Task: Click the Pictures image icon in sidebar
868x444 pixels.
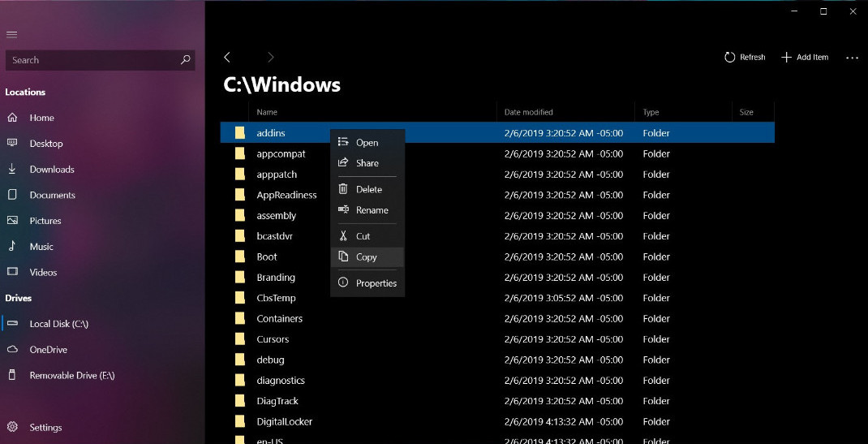Action: point(12,220)
